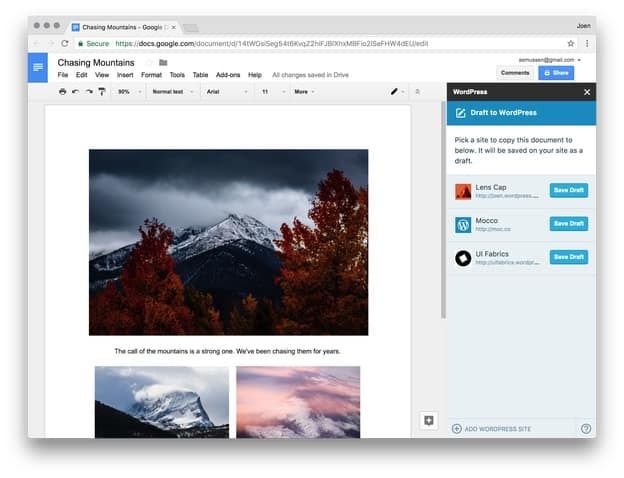This screenshot has height=478, width=624.
Task: Click the large mountain photo in the document
Action: 228,242
